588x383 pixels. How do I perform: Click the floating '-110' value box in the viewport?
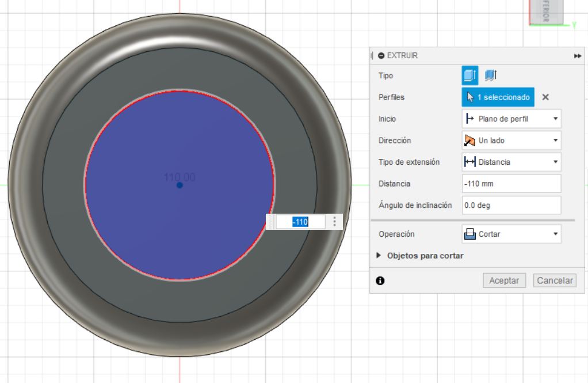point(300,222)
